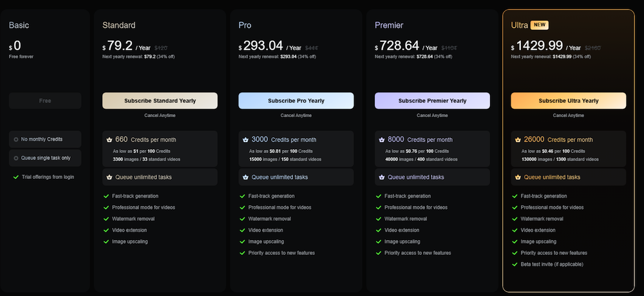The height and width of the screenshot is (296, 644).
Task: Click Pro's Professional mode for videos checkmark
Action: (242, 208)
